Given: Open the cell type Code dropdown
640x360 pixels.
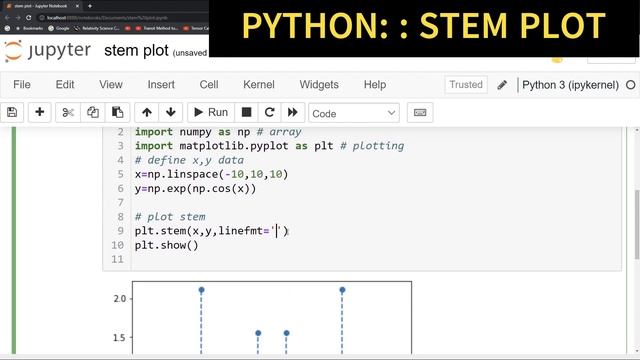Looking at the screenshot, I should coord(354,113).
